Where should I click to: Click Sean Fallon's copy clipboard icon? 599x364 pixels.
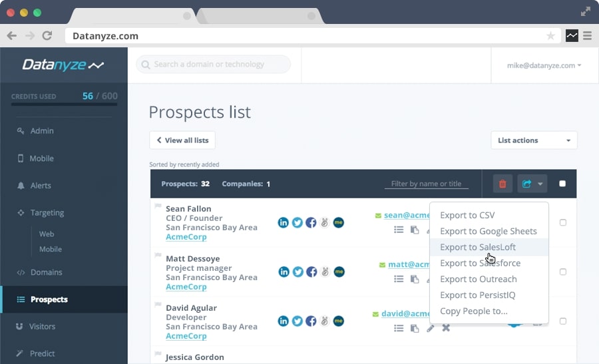(415, 230)
